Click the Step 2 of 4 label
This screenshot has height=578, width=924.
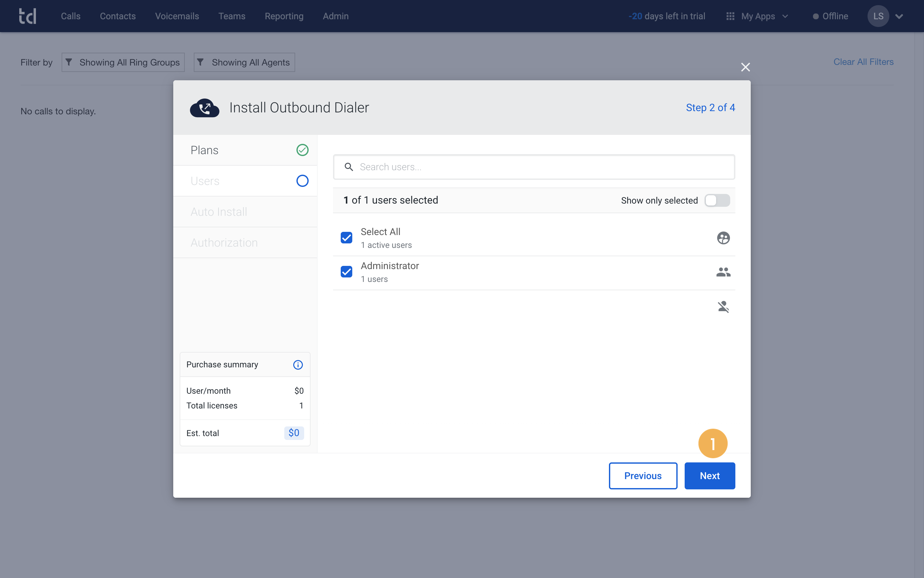[x=710, y=108]
